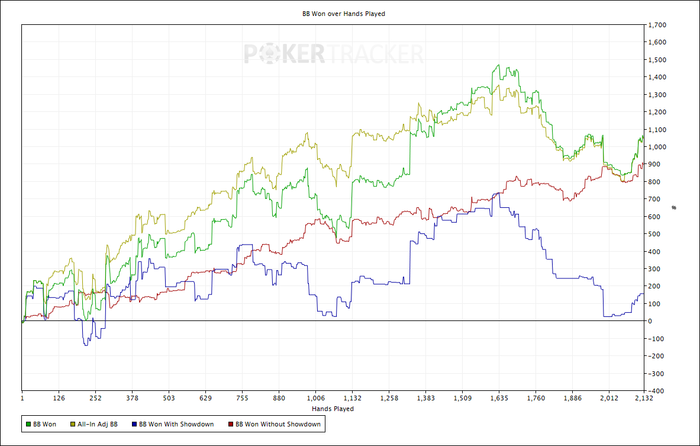
Task: Click the x-axis tick label 378
Action: pyautogui.click(x=132, y=398)
